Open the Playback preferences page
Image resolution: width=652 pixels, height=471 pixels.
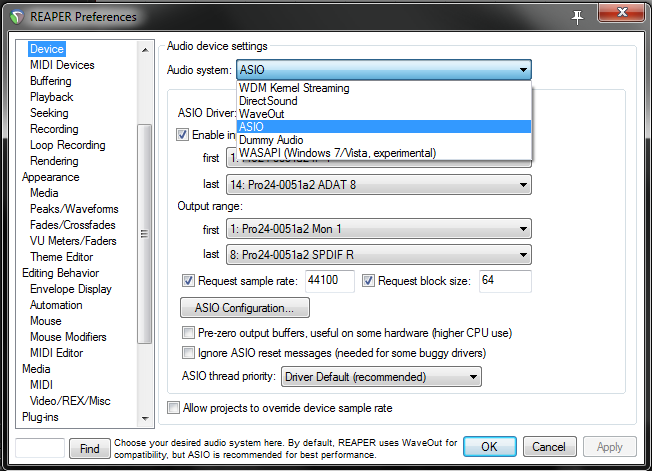point(52,97)
